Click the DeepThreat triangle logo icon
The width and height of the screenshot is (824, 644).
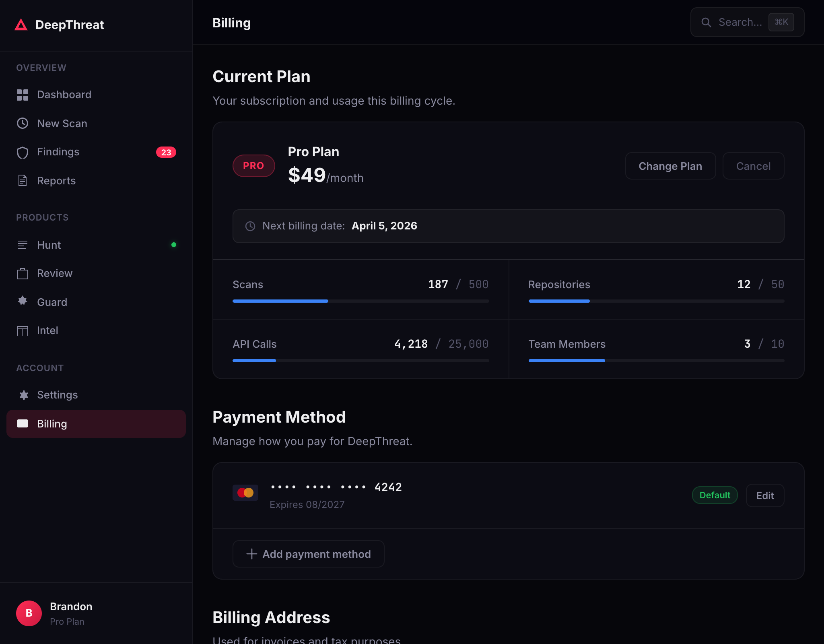[x=21, y=25]
